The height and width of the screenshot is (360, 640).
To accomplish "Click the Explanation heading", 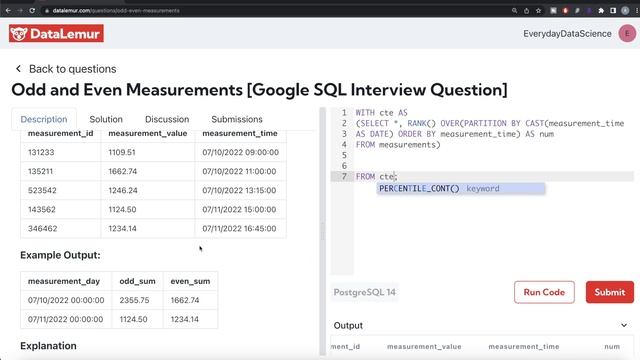I will [48, 346].
